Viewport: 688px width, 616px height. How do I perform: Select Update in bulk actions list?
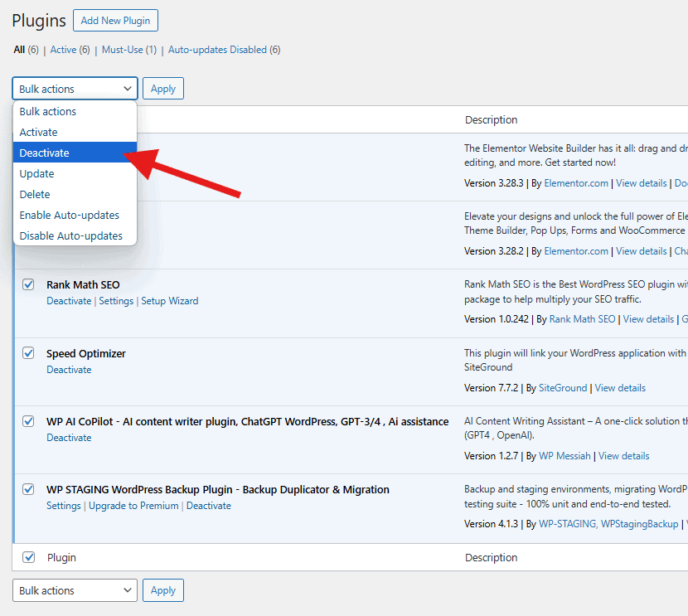pyautogui.click(x=75, y=174)
